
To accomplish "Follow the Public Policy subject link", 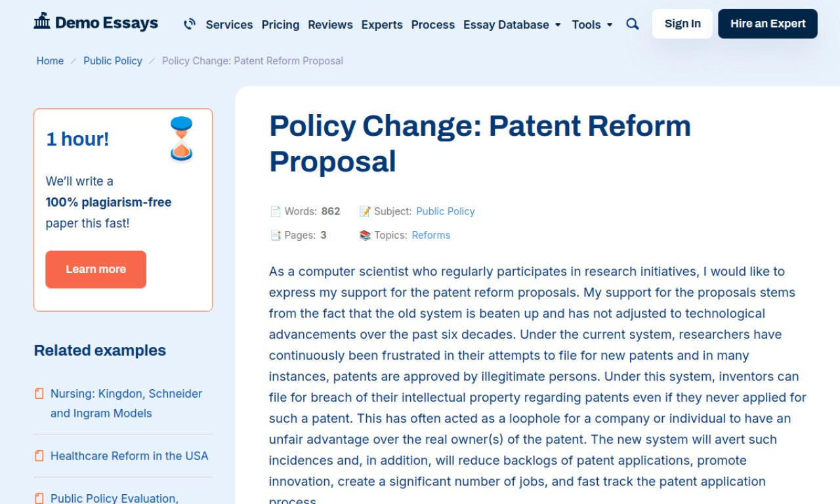I will coord(445,211).
